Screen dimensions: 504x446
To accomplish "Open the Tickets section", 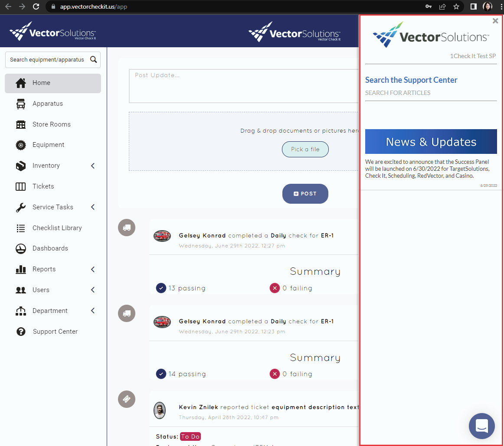I will [21, 186].
